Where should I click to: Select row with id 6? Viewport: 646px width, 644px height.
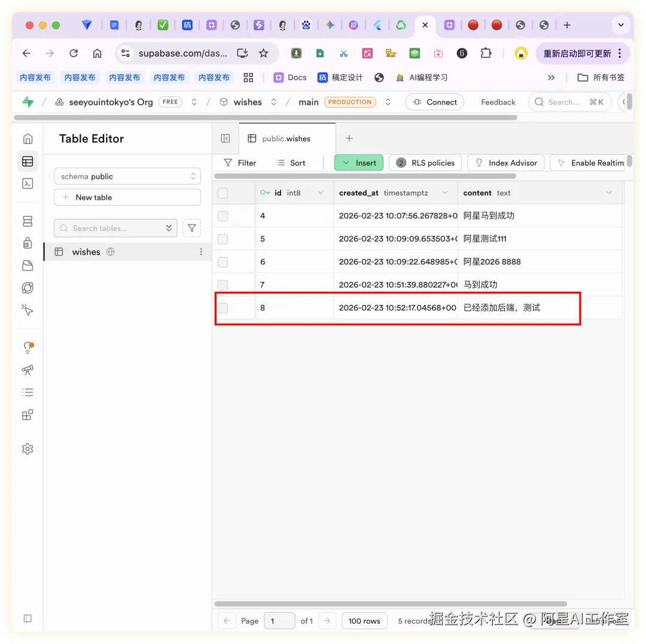(223, 262)
